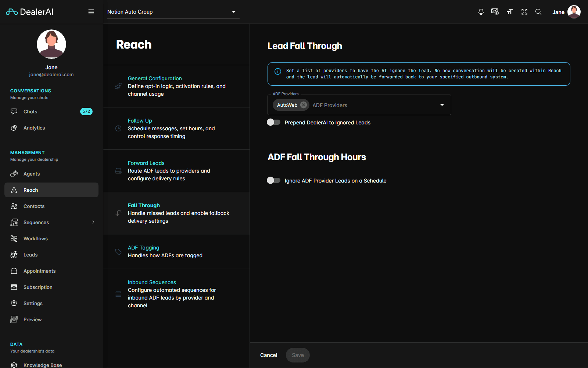Screen dimensions: 588x368
Task: Click the Appointments calendar icon
Action: pyautogui.click(x=14, y=271)
